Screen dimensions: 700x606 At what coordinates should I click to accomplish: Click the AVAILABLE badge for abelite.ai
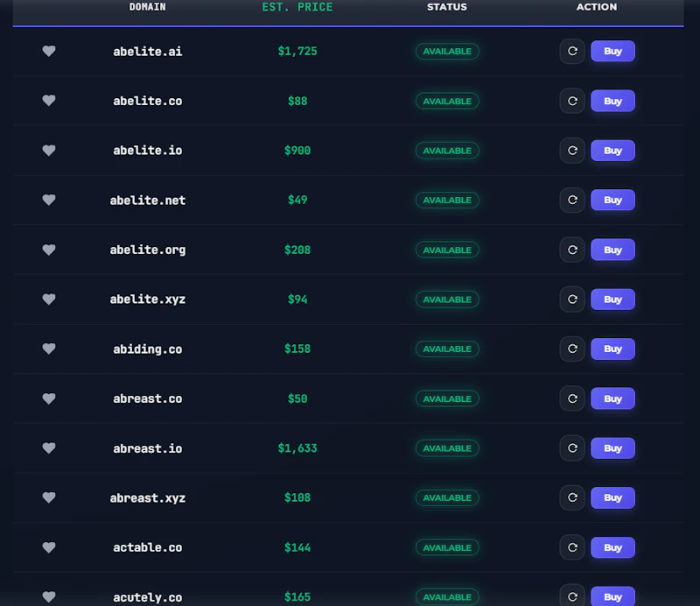447,52
